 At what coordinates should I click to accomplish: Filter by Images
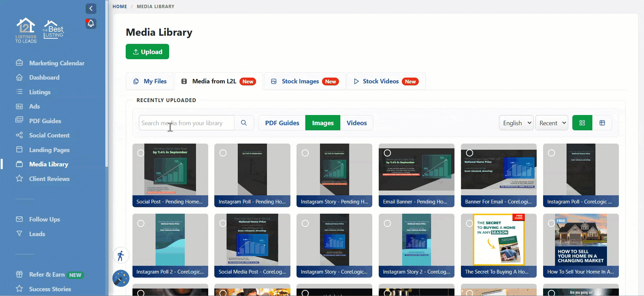pos(323,123)
